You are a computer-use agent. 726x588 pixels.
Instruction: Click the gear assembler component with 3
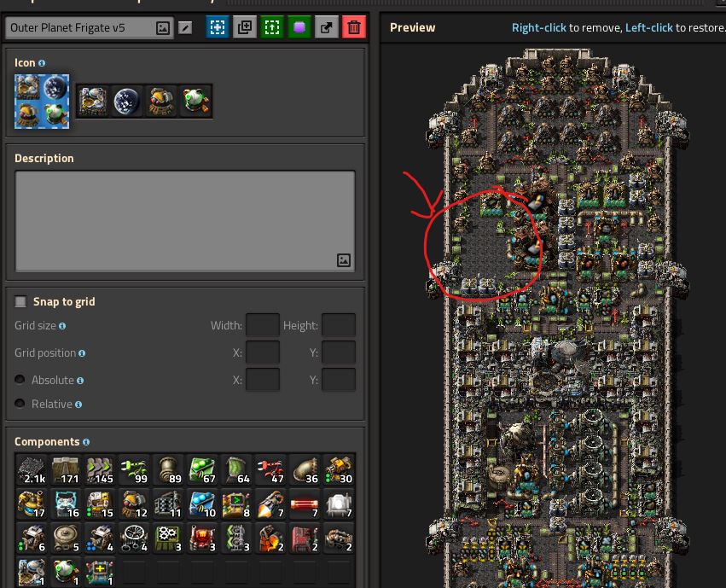(168, 538)
